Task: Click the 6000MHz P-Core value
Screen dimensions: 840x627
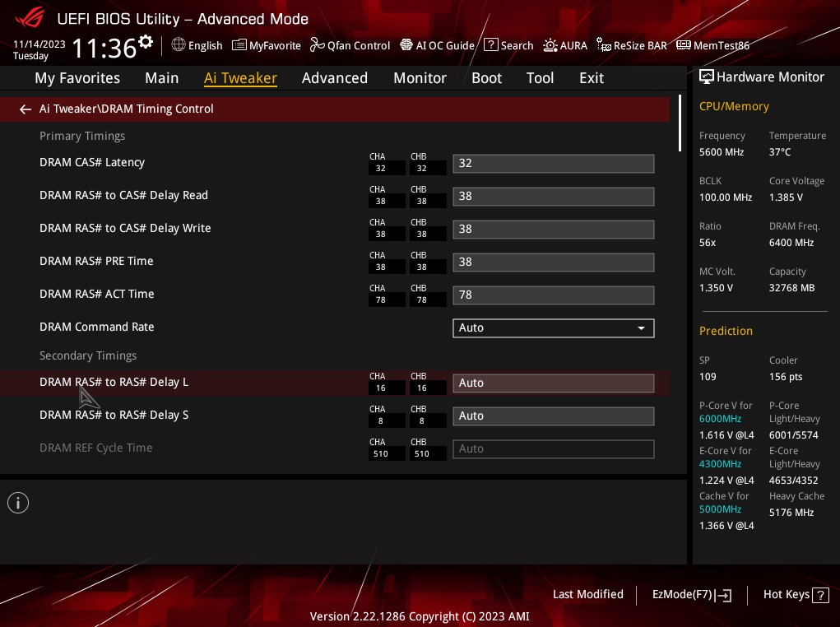Action: pyautogui.click(x=720, y=419)
